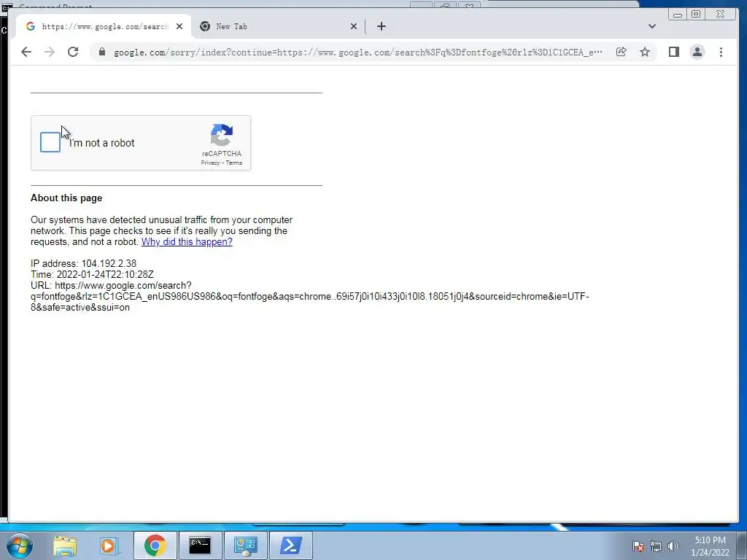Screen dimensions: 747x560
Task: Open PowerShell from taskbar
Action: click(290, 545)
